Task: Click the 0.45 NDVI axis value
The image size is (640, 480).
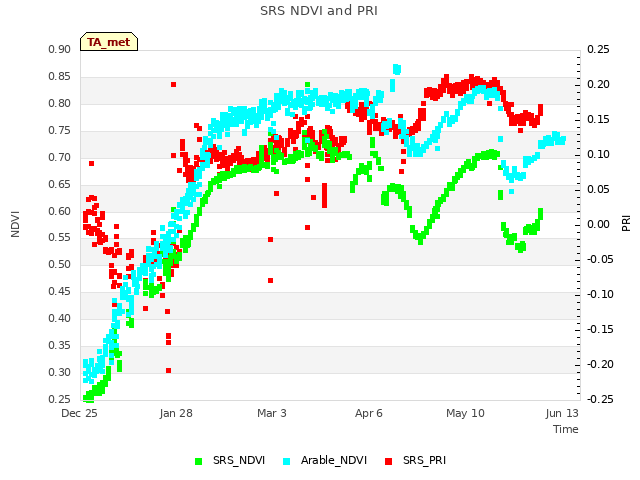Action: [x=60, y=291]
